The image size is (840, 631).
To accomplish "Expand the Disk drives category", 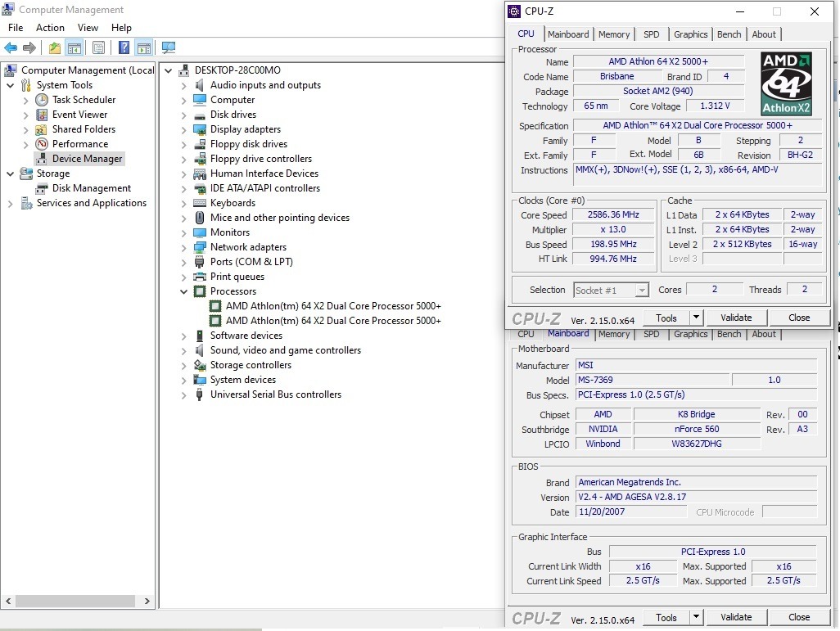I will 183,115.
